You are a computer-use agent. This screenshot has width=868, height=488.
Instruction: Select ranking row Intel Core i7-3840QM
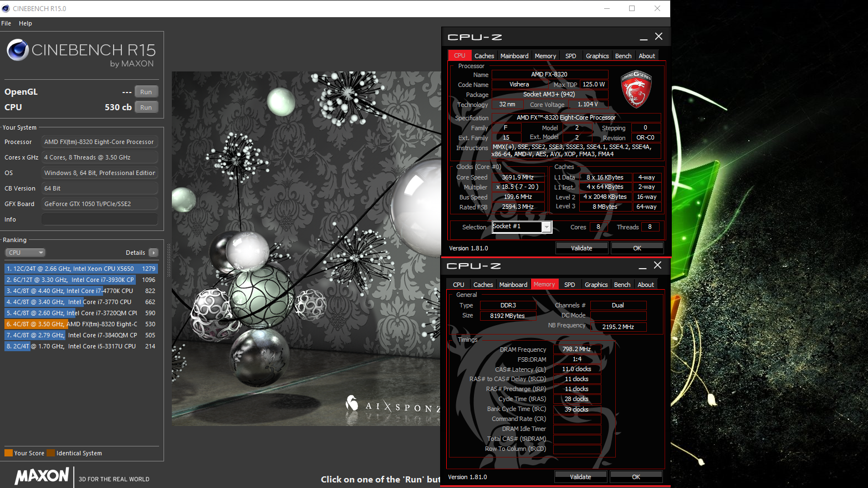[81, 335]
